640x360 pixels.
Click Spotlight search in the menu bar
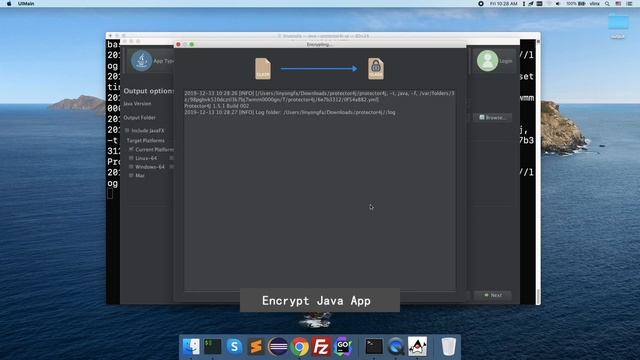coord(607,3)
